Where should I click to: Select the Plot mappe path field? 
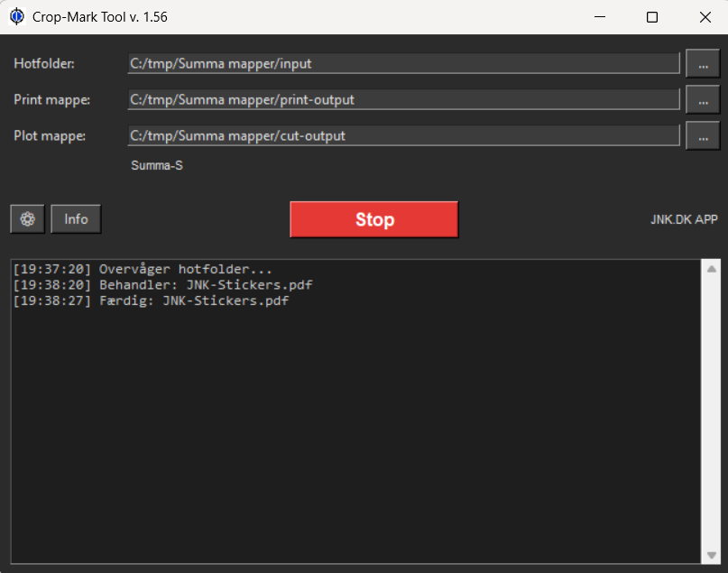402,135
